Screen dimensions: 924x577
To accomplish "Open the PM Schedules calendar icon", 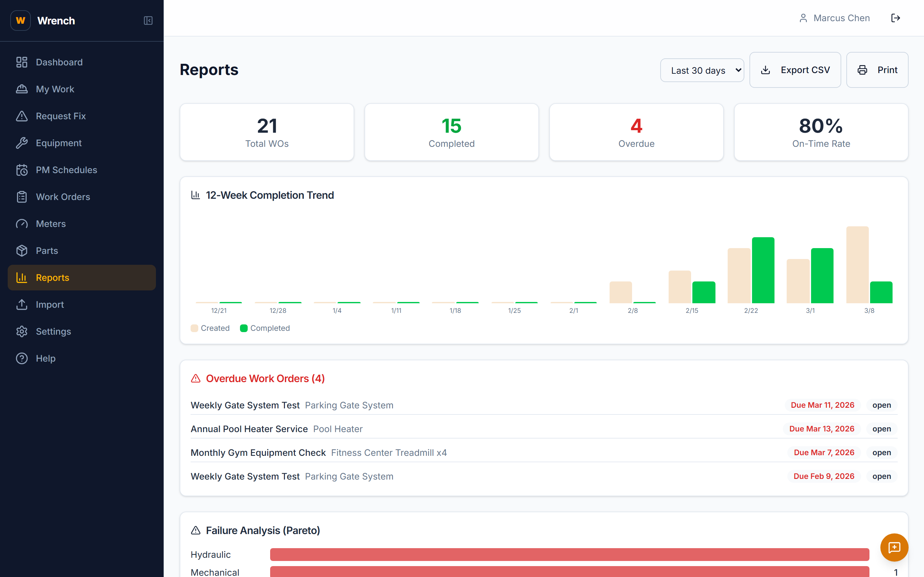I will [22, 170].
